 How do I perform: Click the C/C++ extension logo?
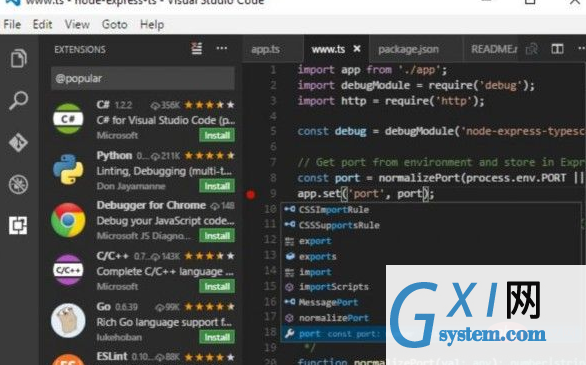(68, 270)
